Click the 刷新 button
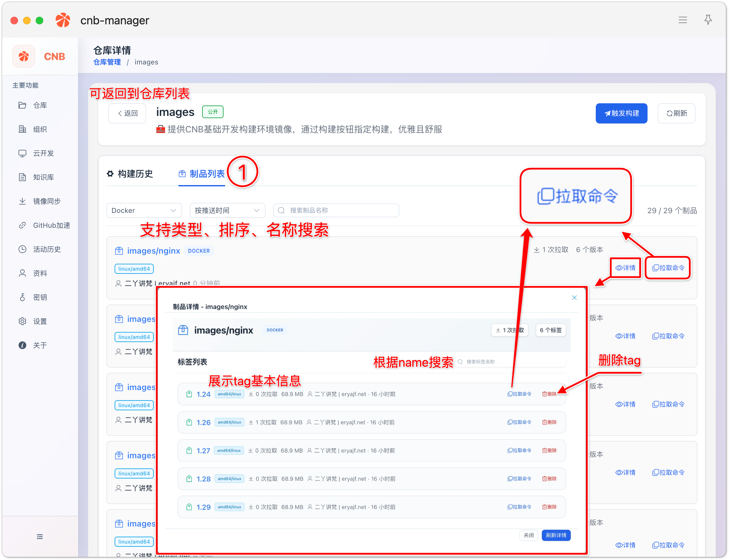729x560 pixels. point(676,113)
